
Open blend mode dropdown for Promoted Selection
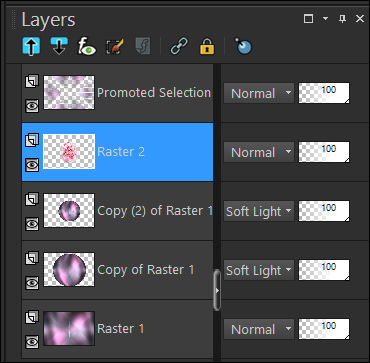[x=259, y=93]
